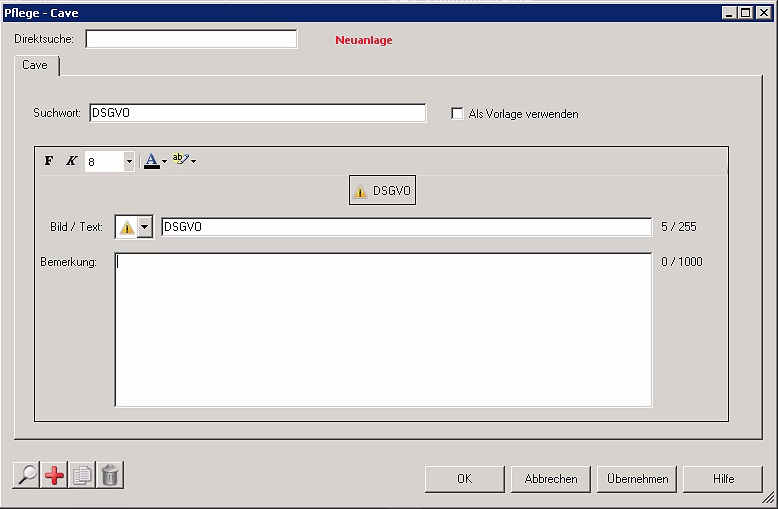Click into the Bemerkung text area

pyautogui.click(x=383, y=330)
